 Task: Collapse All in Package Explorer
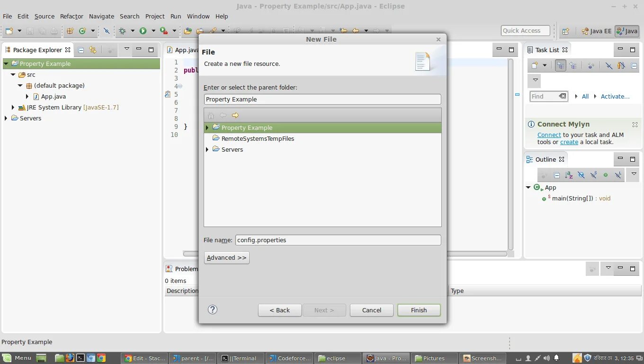[81, 50]
